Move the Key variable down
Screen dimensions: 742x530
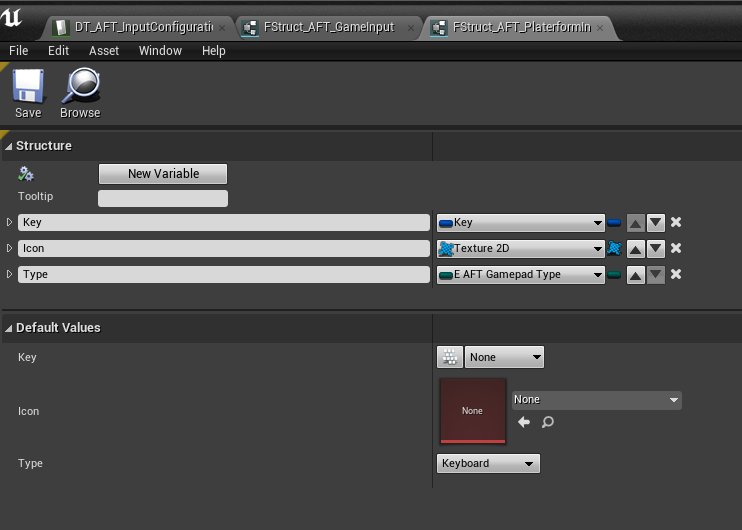[x=655, y=223]
